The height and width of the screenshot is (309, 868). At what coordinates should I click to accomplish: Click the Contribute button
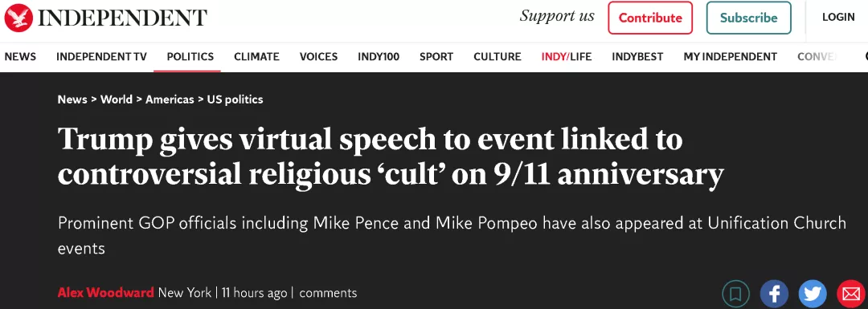(x=650, y=18)
